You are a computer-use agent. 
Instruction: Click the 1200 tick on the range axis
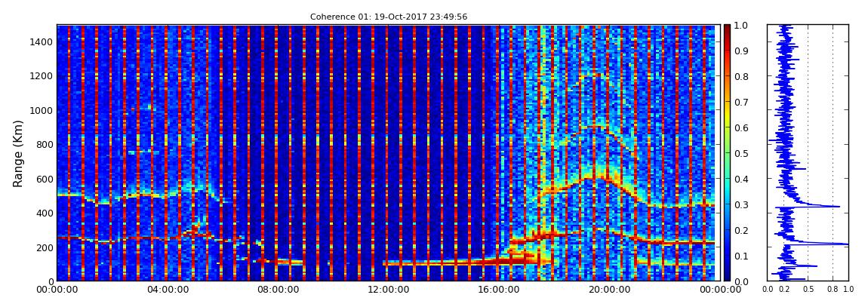tap(42, 75)
